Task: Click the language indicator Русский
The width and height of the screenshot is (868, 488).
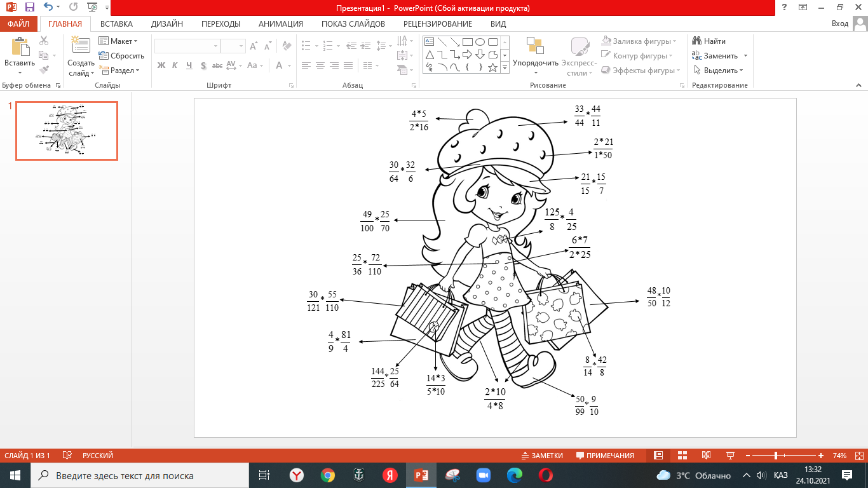Action: (x=98, y=456)
